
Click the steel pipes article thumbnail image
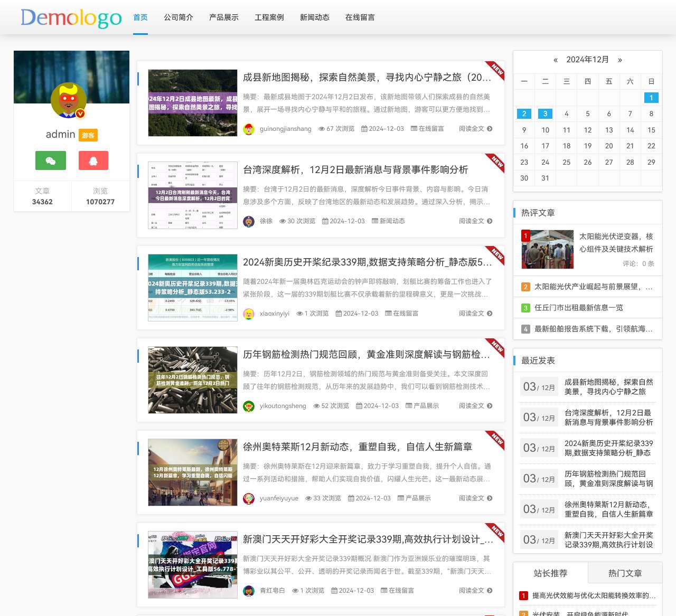pos(192,380)
